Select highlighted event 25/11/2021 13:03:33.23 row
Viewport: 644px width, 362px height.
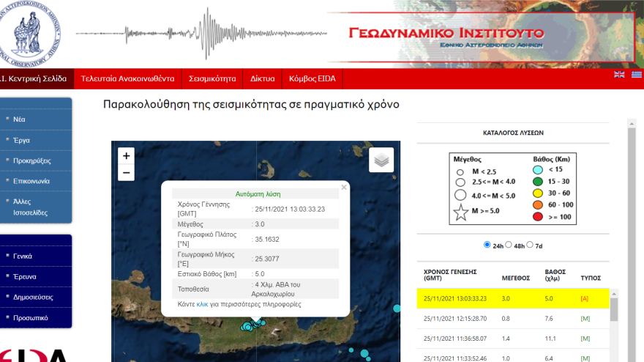point(512,299)
